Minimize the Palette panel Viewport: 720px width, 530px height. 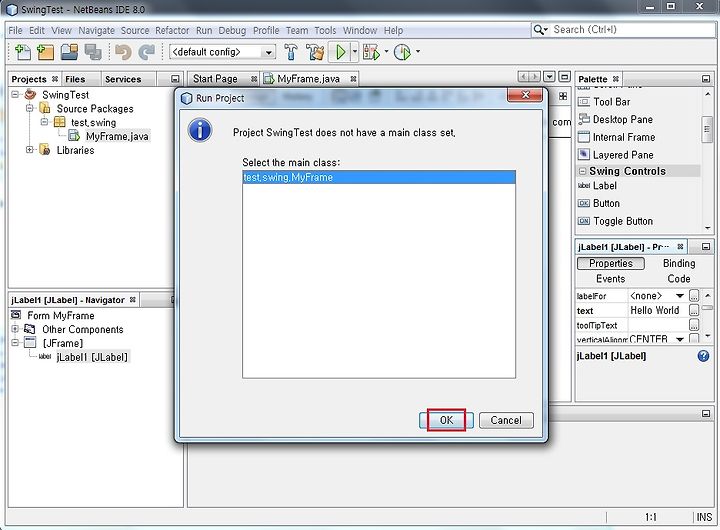pyautogui.click(x=706, y=79)
